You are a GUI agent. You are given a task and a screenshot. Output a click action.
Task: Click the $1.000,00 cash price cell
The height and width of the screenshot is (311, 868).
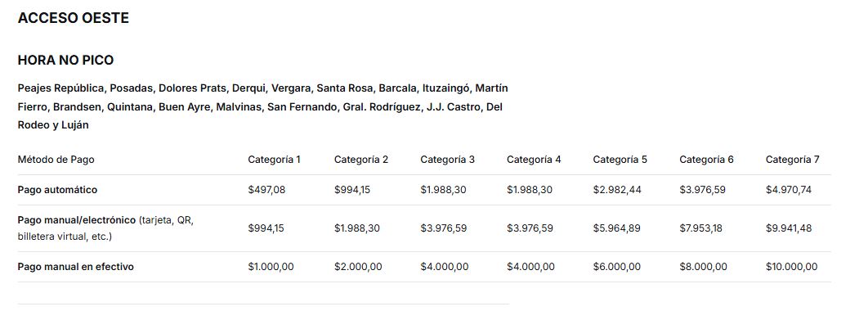pos(271,267)
